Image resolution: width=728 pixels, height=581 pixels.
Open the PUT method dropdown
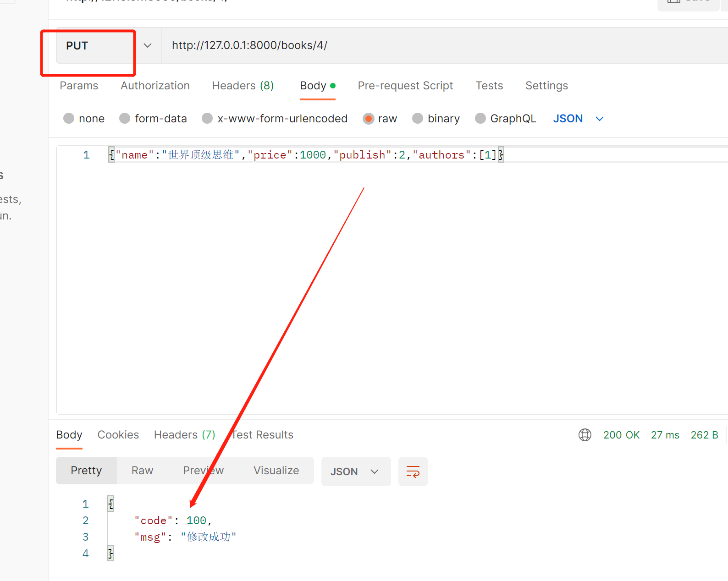(109, 45)
